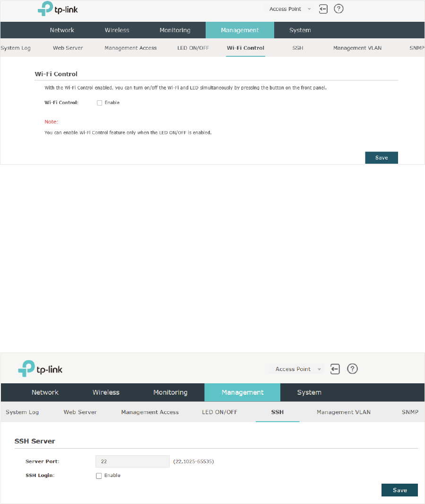
Task: Go to System Log in the SSH page
Action: pyautogui.click(x=22, y=412)
